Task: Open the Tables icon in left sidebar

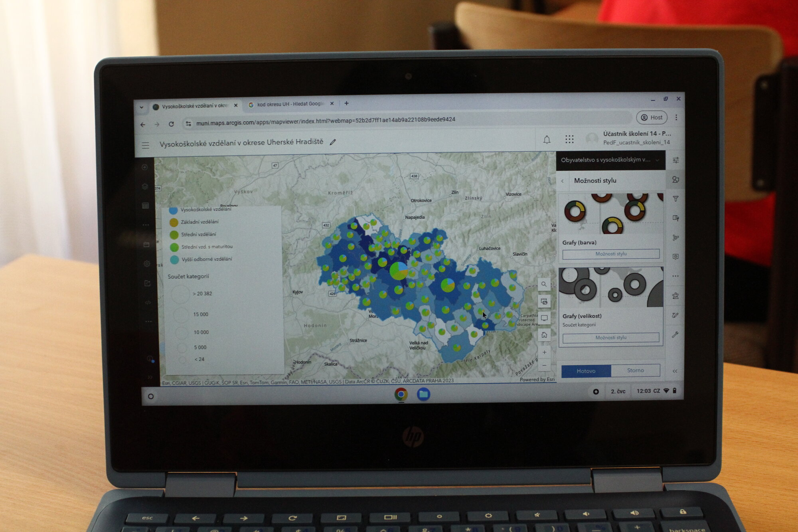Action: coord(145,206)
